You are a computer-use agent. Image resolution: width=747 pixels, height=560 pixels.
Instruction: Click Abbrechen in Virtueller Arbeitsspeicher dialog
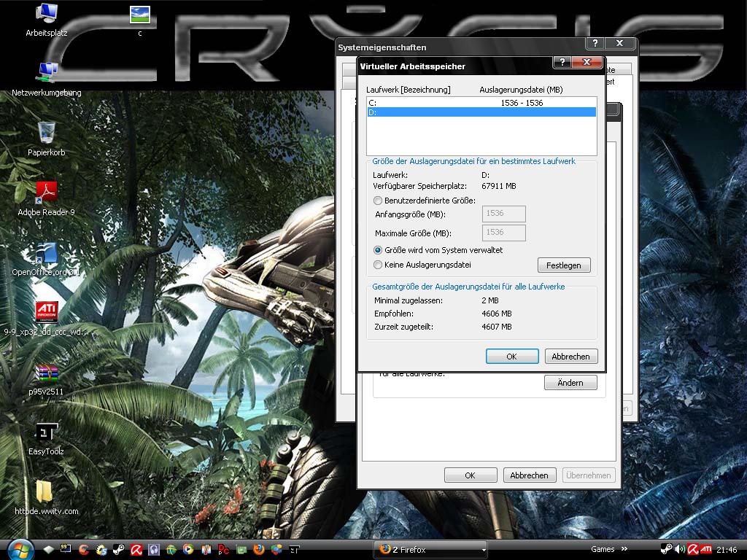tap(570, 356)
